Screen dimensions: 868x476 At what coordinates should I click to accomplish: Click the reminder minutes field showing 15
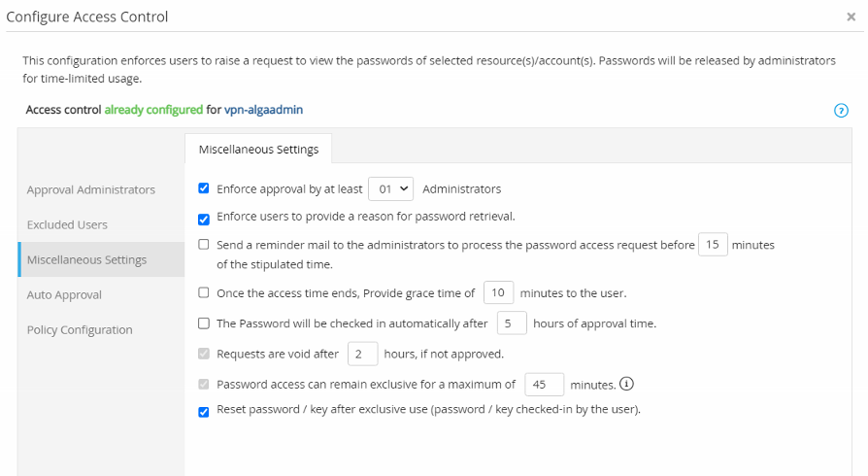pos(713,245)
